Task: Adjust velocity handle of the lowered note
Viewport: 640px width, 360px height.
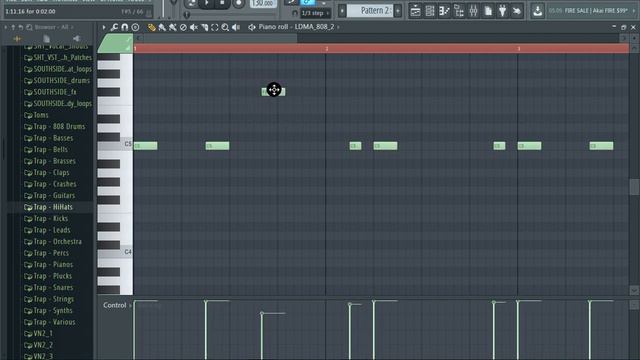Action: [262, 313]
